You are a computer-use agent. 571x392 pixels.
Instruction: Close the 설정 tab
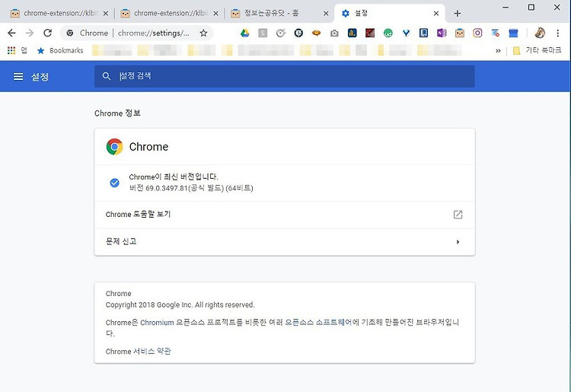[x=436, y=14]
